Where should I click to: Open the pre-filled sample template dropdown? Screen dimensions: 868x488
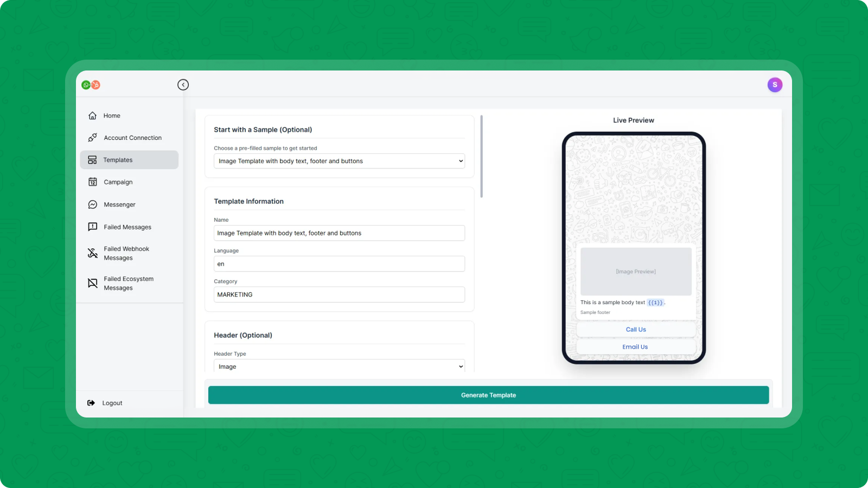click(x=339, y=160)
